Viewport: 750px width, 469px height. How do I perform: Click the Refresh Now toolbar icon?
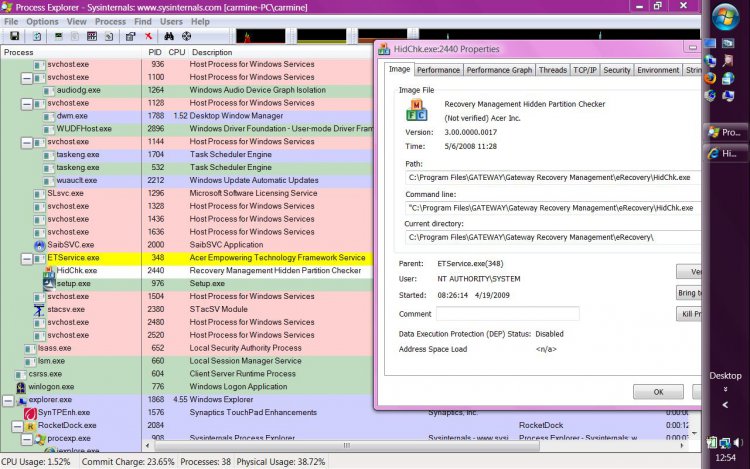click(x=37, y=36)
